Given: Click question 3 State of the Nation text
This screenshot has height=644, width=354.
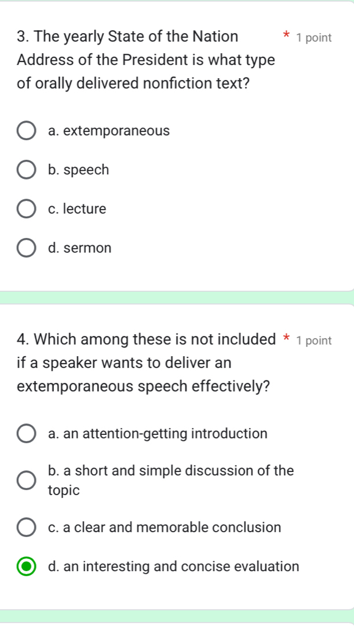Looking at the screenshot, I should point(146,60).
